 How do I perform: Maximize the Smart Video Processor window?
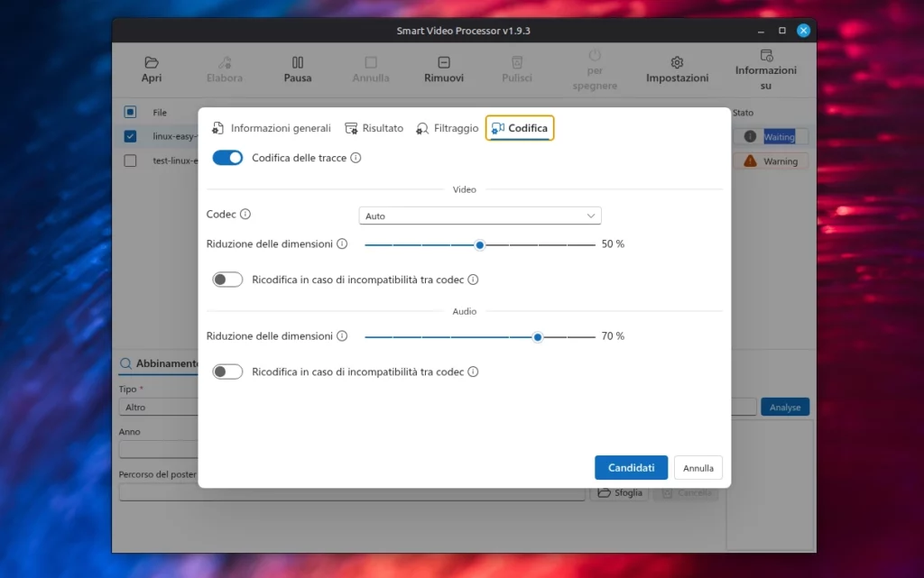(782, 31)
